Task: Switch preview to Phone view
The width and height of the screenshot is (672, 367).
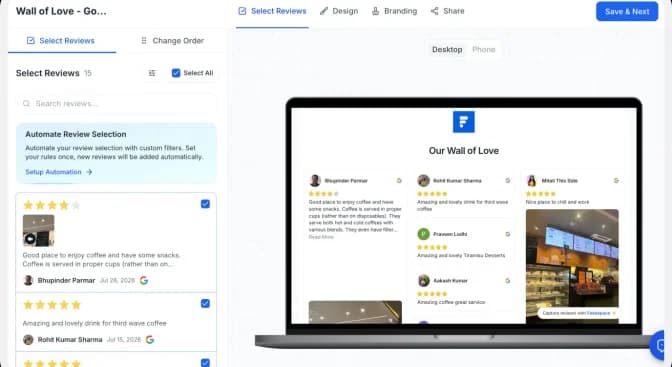Action: (483, 49)
